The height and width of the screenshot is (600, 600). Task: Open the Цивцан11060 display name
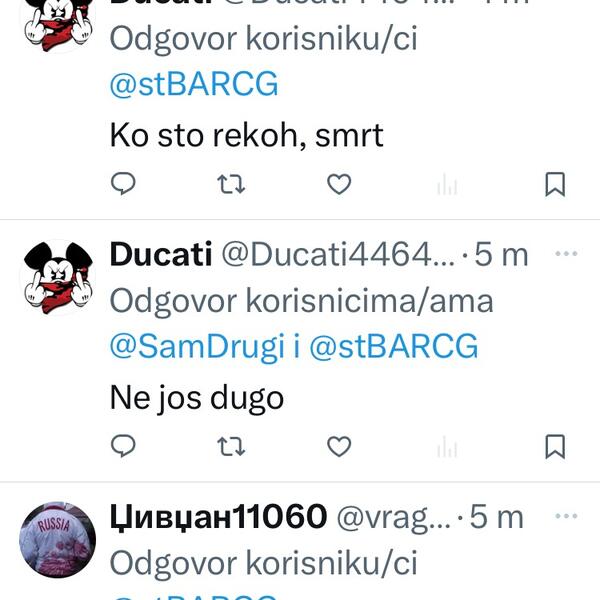[218, 517]
